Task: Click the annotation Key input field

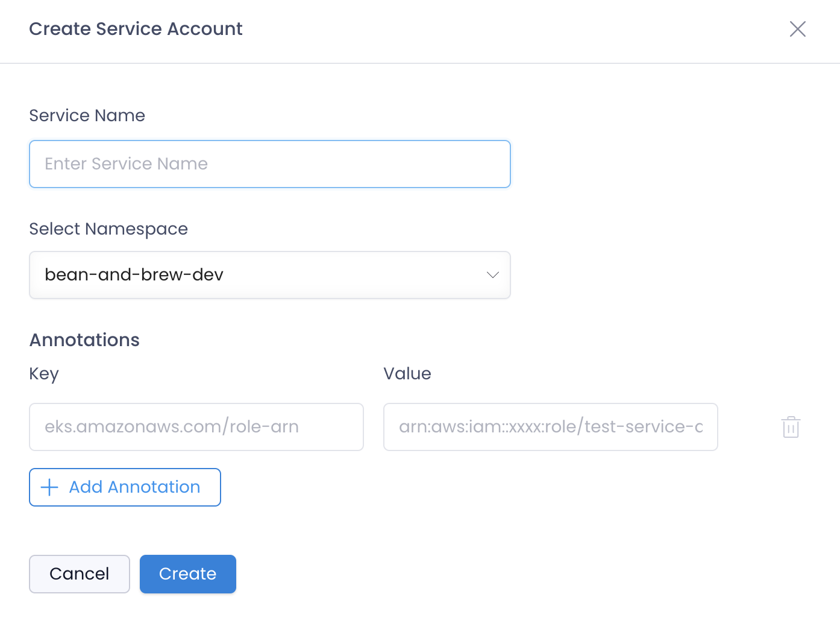Action: click(x=196, y=427)
